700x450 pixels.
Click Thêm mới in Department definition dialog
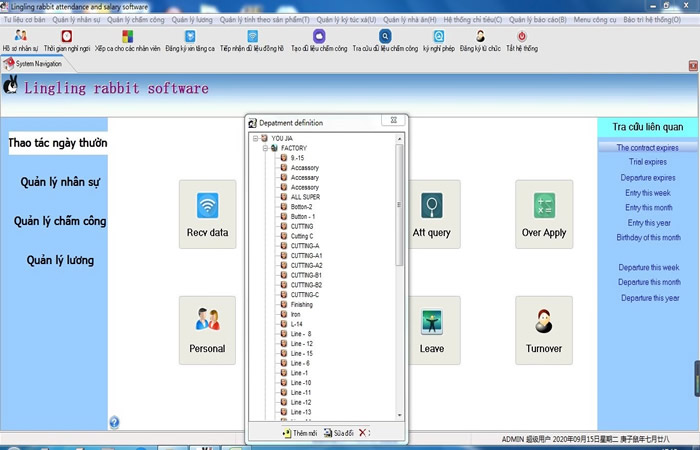coord(300,433)
